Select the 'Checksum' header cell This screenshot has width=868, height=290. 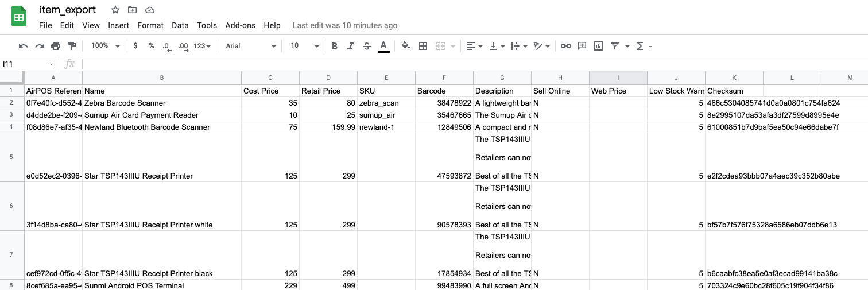(x=734, y=91)
